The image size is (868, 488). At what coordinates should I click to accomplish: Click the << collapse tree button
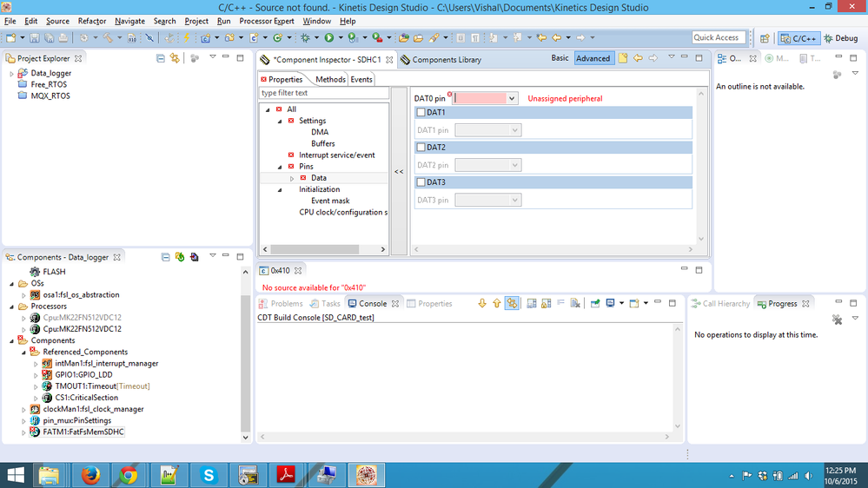(x=399, y=172)
